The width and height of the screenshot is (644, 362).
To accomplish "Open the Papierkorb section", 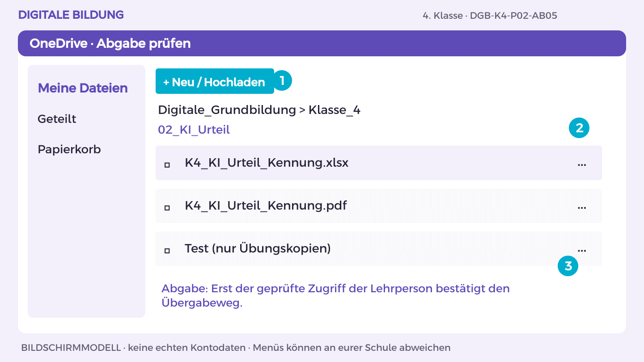I will click(69, 149).
